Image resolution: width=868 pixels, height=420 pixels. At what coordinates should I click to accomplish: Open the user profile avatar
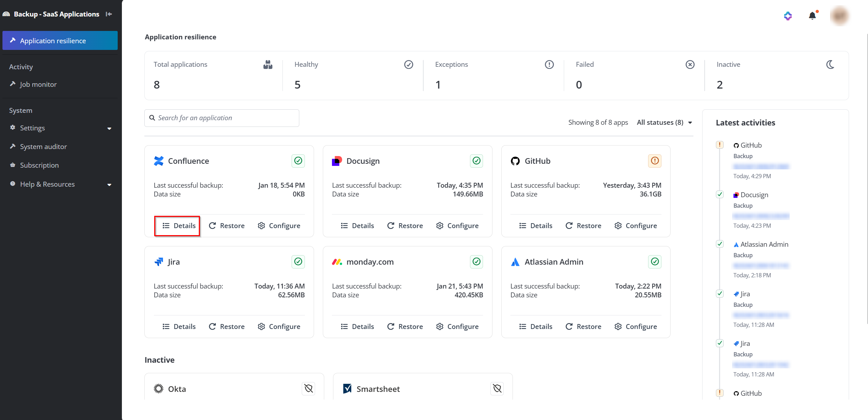coord(840,16)
